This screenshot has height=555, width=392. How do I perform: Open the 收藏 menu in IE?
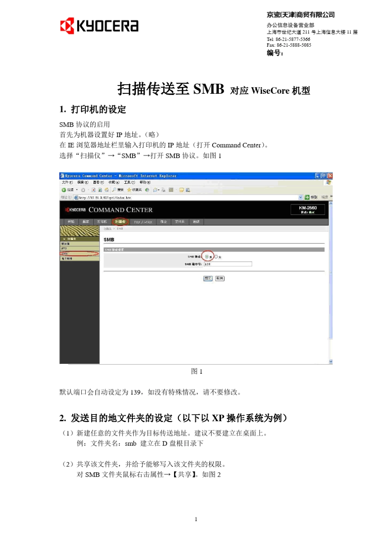(114, 182)
